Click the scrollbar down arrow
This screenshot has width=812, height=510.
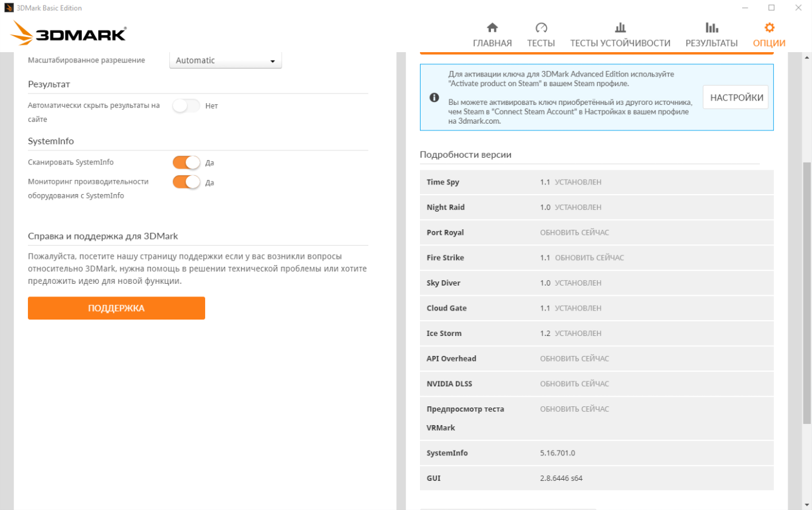coord(807,505)
